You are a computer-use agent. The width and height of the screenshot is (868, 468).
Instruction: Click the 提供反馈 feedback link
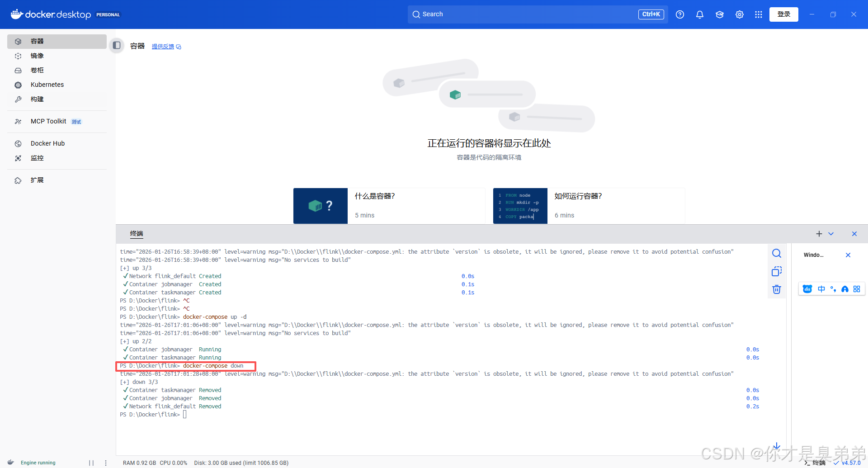pos(166,47)
